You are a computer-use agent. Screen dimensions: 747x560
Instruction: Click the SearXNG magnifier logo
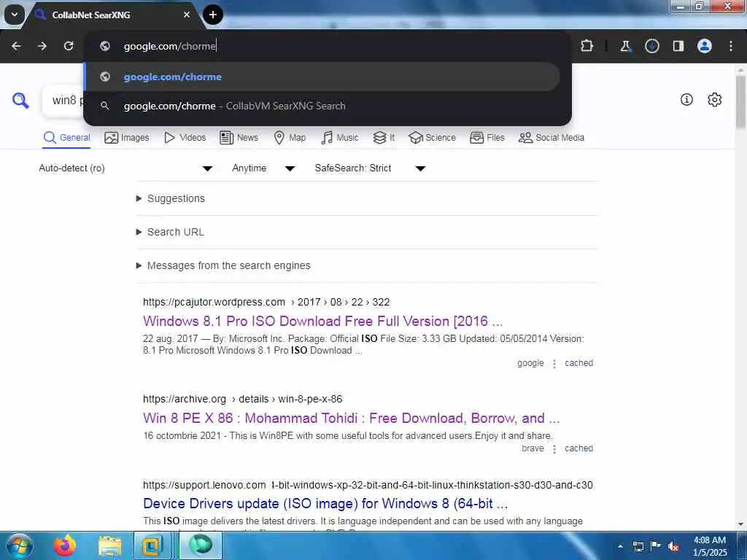(x=20, y=101)
